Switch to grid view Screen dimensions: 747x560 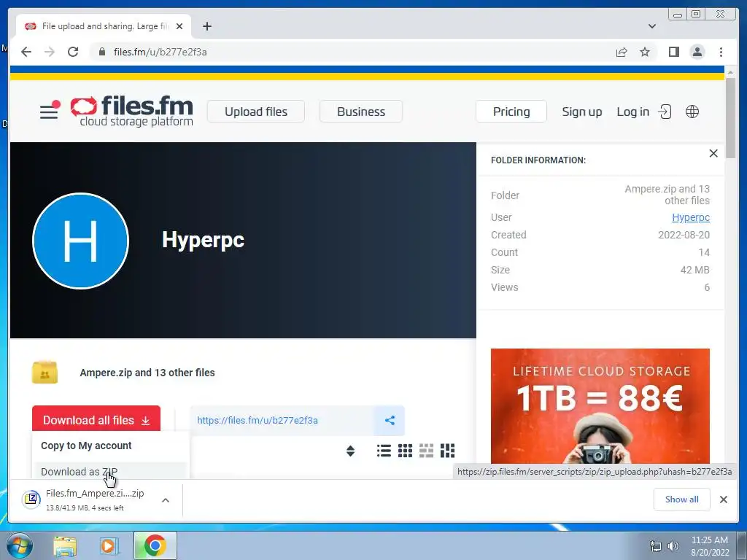(x=405, y=451)
